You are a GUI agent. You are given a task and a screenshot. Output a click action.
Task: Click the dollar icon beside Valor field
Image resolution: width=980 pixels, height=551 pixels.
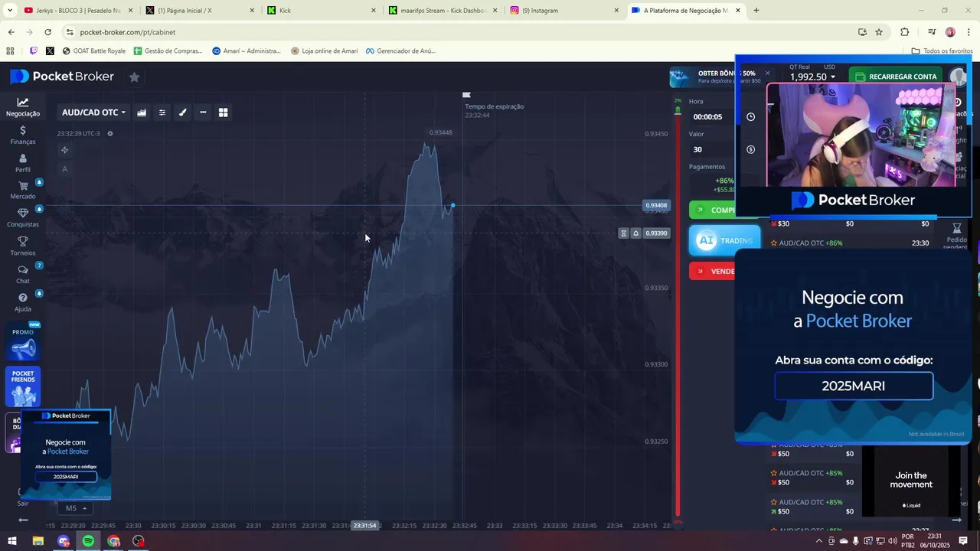tap(751, 149)
